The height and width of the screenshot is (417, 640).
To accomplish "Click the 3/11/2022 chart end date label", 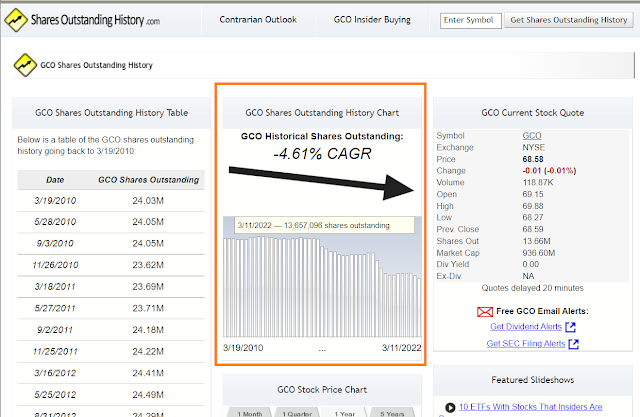I will 401,348.
